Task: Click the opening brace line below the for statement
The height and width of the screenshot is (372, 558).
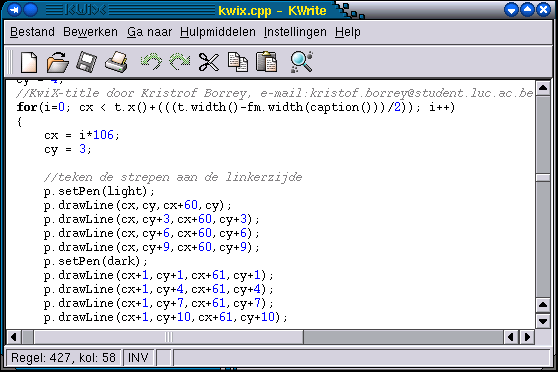Action: point(19,121)
